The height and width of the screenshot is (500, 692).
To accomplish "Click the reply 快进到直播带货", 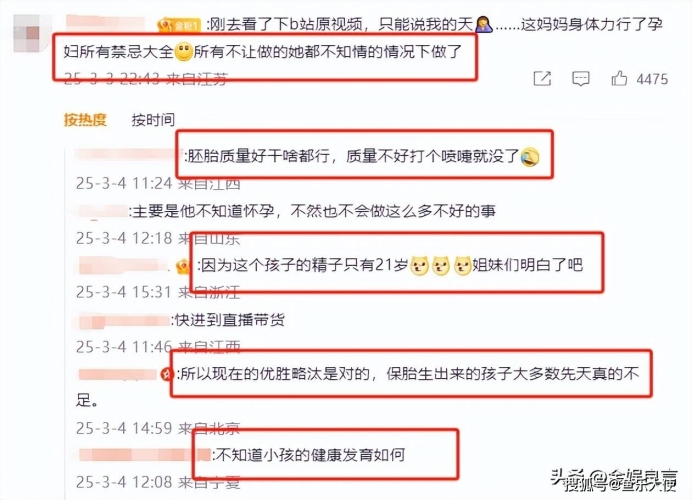I will click(x=229, y=320).
